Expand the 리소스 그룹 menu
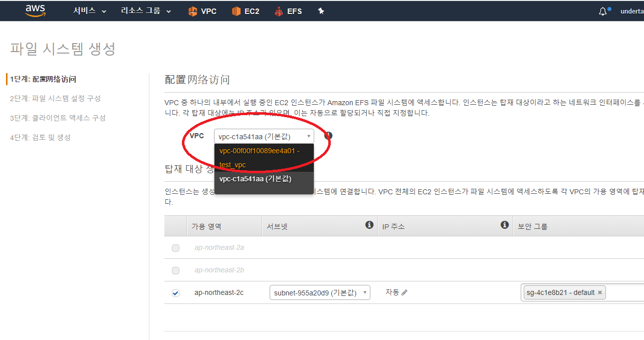 tap(146, 11)
